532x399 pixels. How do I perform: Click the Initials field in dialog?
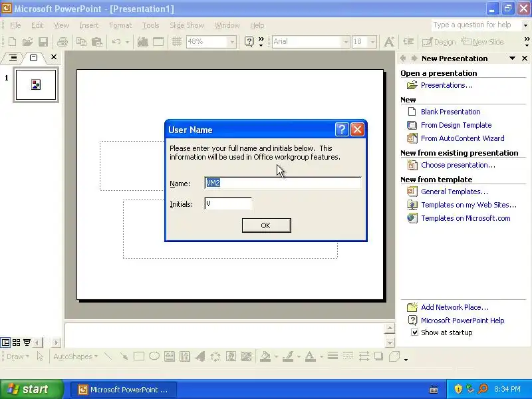click(228, 203)
